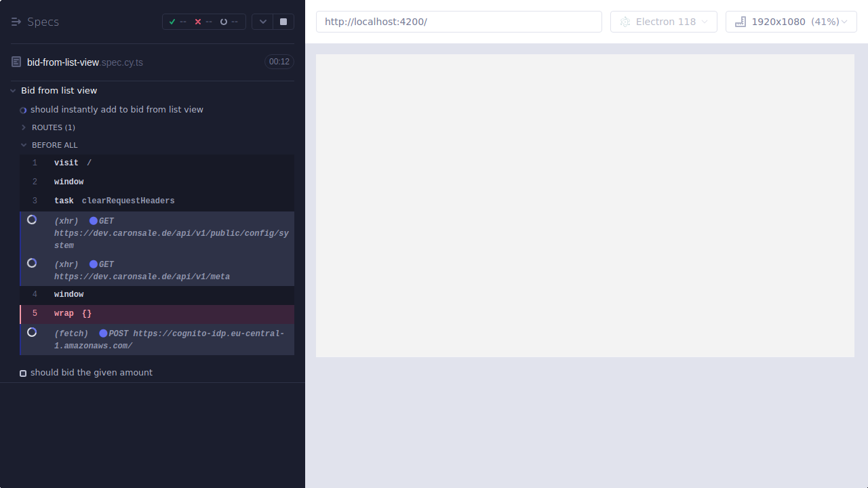Screen dimensions: 868x488
Task: Collapse the 'Bid from list view' suite
Action: [12, 90]
